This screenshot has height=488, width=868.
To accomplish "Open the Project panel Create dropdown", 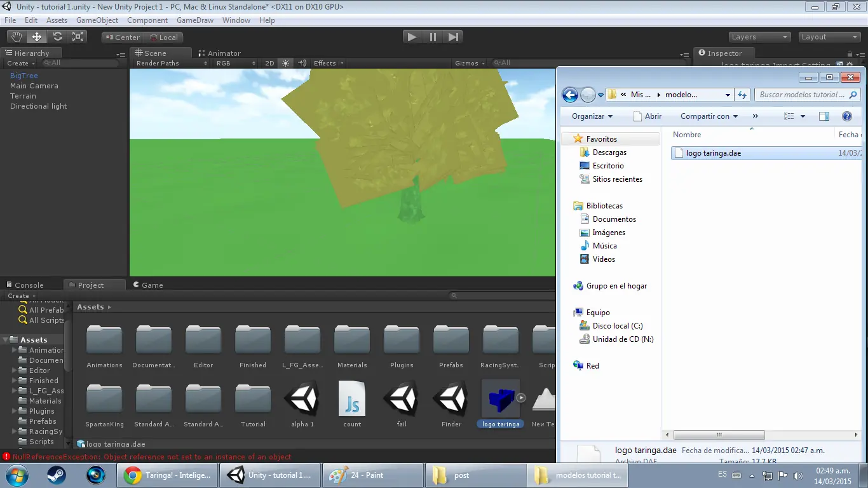I will [x=21, y=296].
